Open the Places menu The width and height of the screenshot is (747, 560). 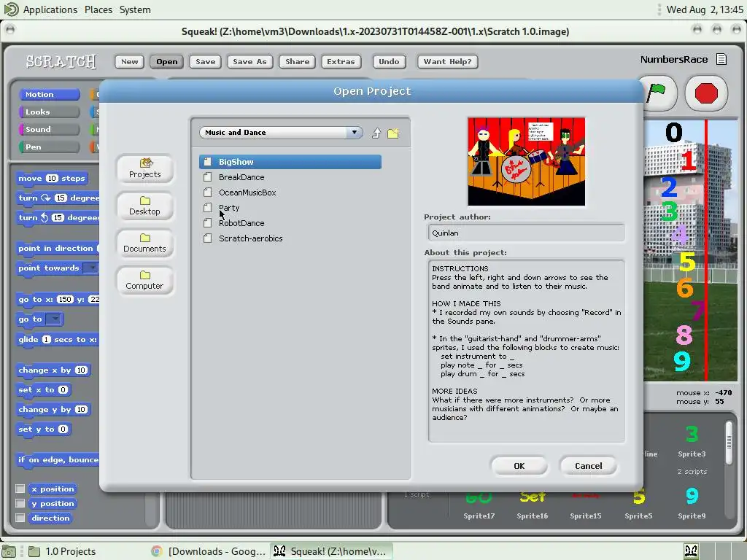pyautogui.click(x=98, y=9)
